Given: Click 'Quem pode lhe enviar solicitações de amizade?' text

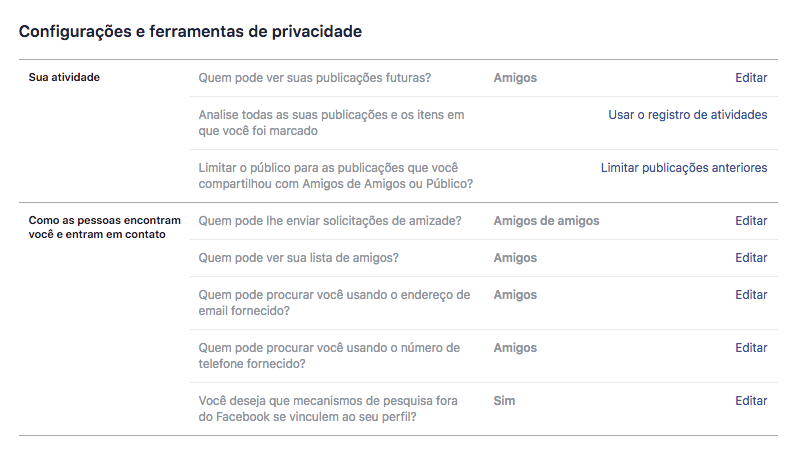Looking at the screenshot, I should point(330,221).
